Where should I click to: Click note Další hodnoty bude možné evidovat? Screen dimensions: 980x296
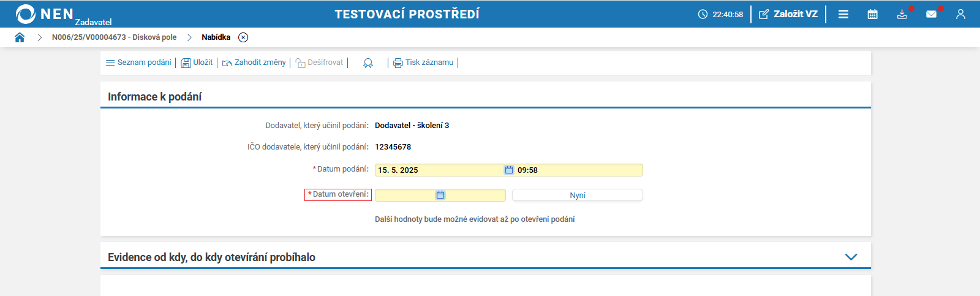click(x=475, y=219)
